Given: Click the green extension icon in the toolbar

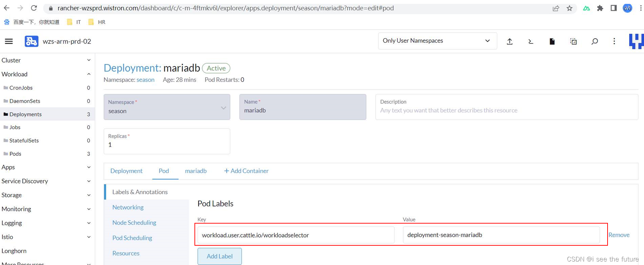Looking at the screenshot, I should [587, 8].
